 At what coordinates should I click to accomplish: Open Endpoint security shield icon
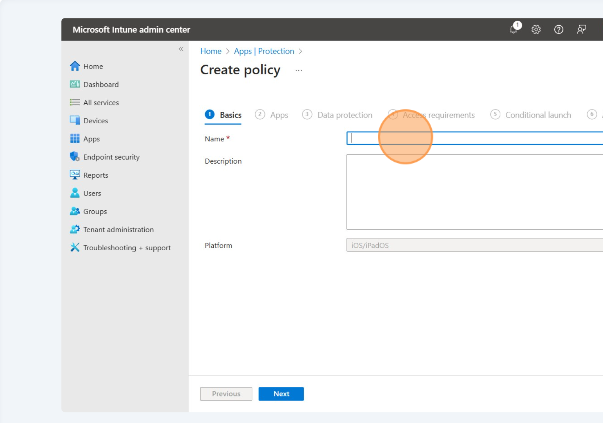click(x=75, y=157)
